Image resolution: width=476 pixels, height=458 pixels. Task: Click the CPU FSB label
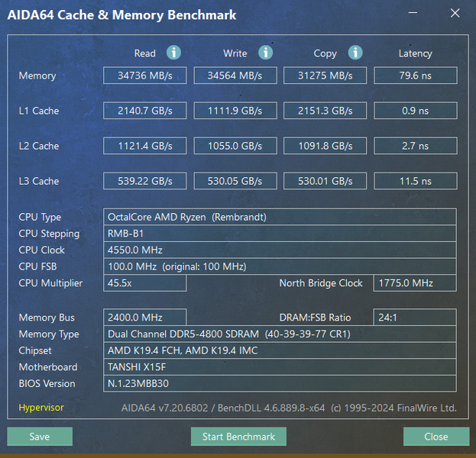(x=37, y=266)
